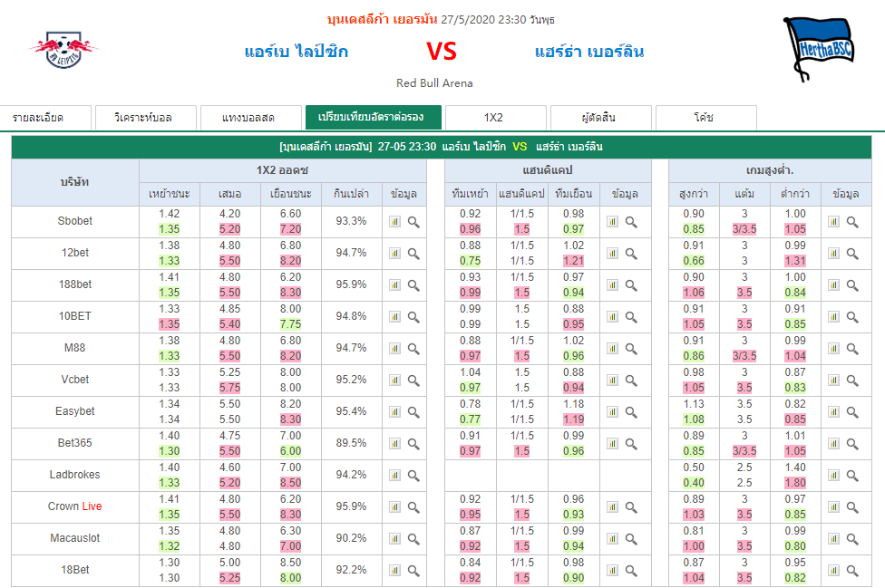Click the เกมสูงต่ำ column group header
885x588 pixels.
770,170
